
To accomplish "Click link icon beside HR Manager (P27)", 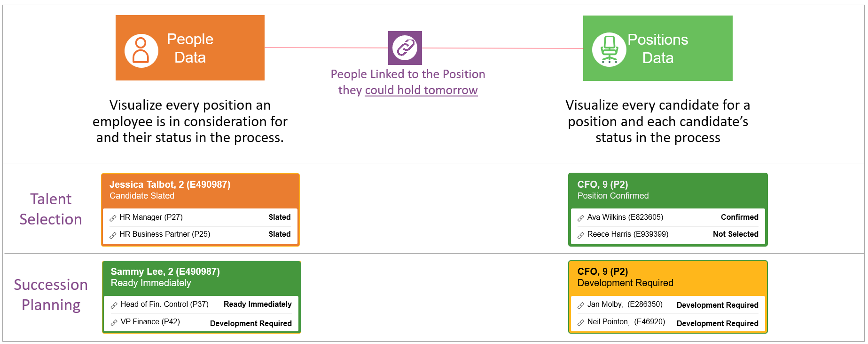I will click(113, 218).
